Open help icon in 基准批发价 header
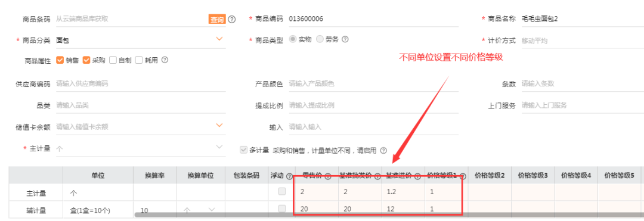 pos(377,176)
